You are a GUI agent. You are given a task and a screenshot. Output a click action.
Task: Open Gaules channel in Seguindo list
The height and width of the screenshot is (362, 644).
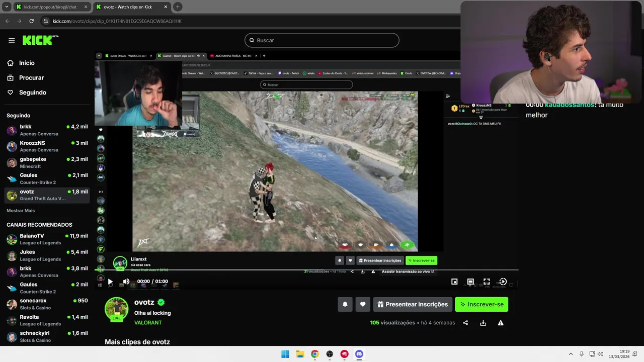tap(47, 178)
